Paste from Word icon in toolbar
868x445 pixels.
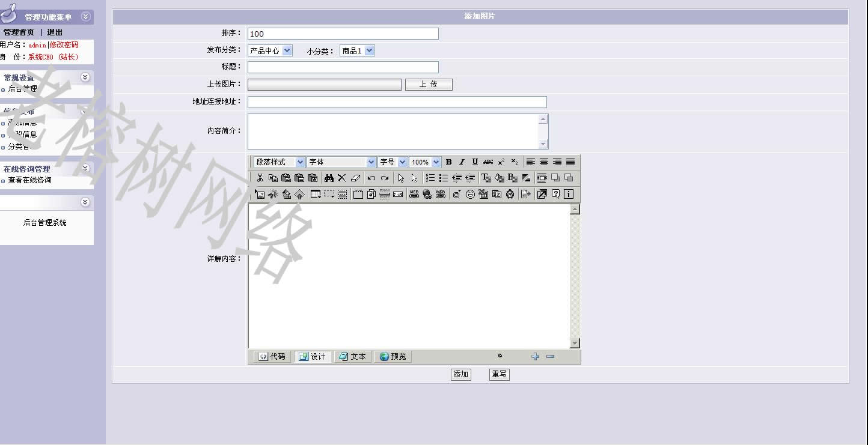coord(313,178)
